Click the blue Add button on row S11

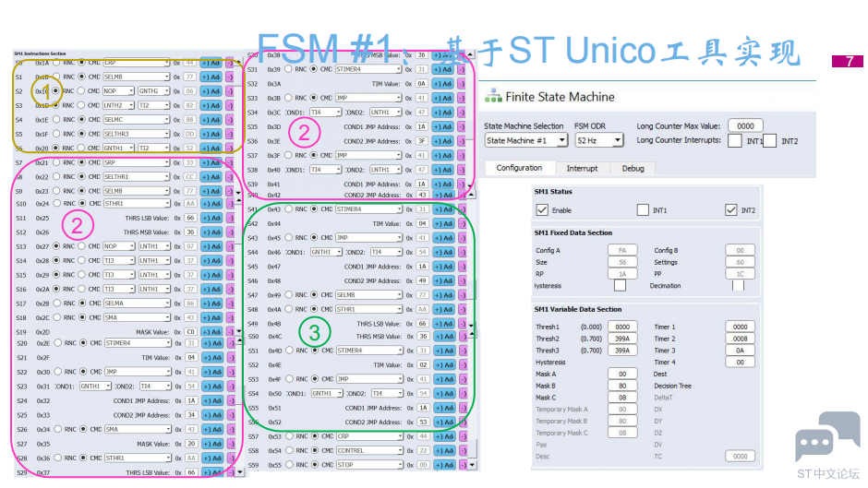click(x=211, y=218)
